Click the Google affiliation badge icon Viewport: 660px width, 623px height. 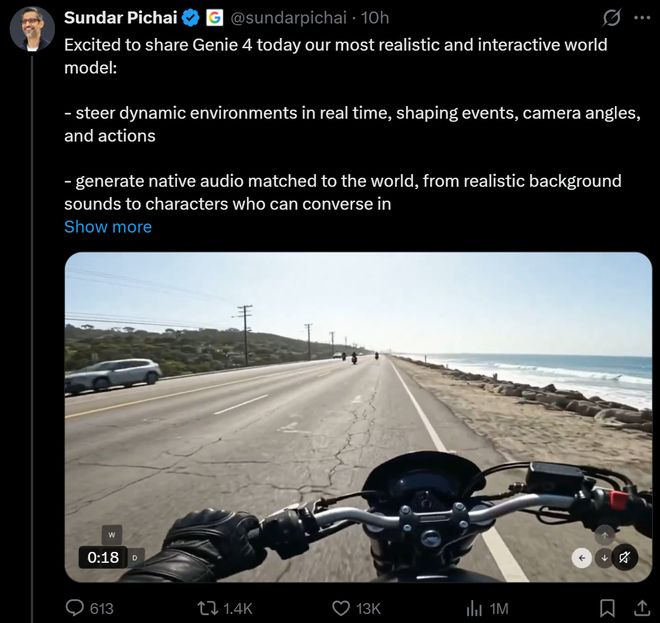tap(214, 18)
